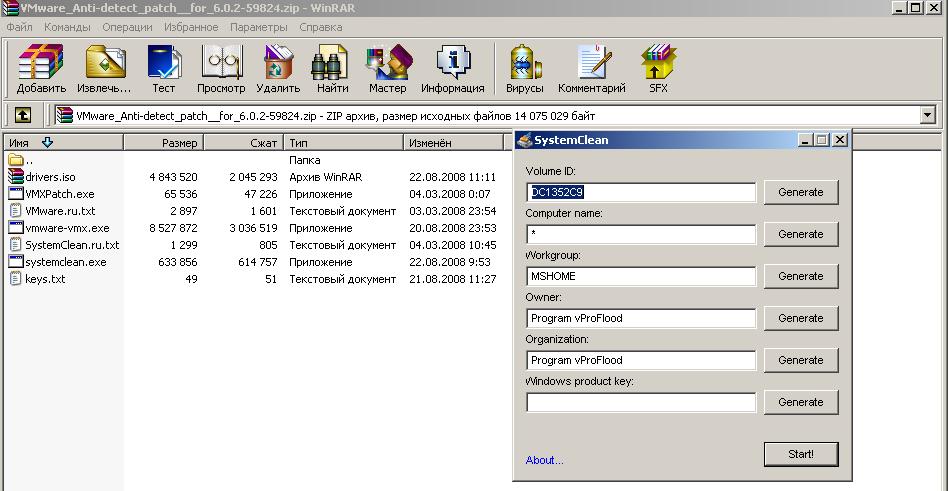Click the Volume ID input field
This screenshot has height=491, width=948.
pos(641,192)
